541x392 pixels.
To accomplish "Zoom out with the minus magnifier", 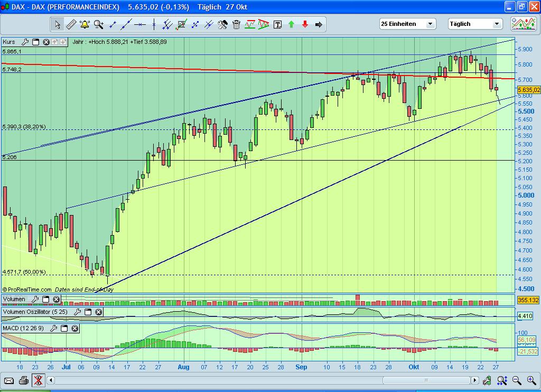I will [x=517, y=380].
